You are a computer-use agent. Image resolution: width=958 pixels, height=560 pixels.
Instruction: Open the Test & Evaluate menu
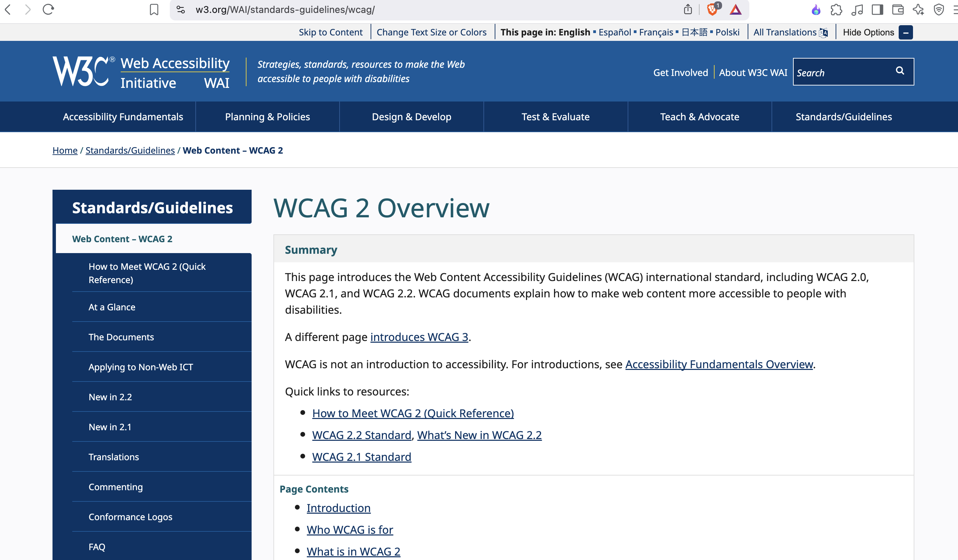coord(555,116)
